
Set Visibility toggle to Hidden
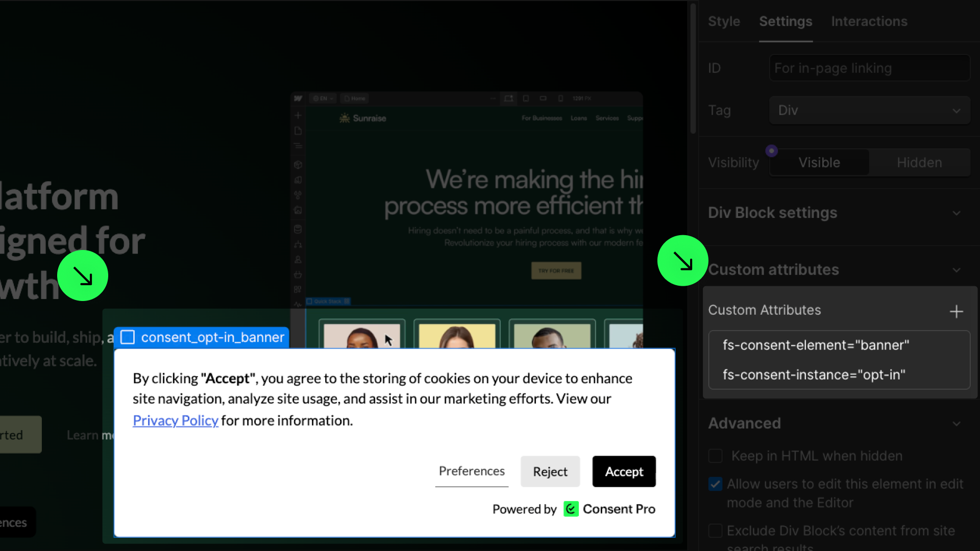pos(919,162)
